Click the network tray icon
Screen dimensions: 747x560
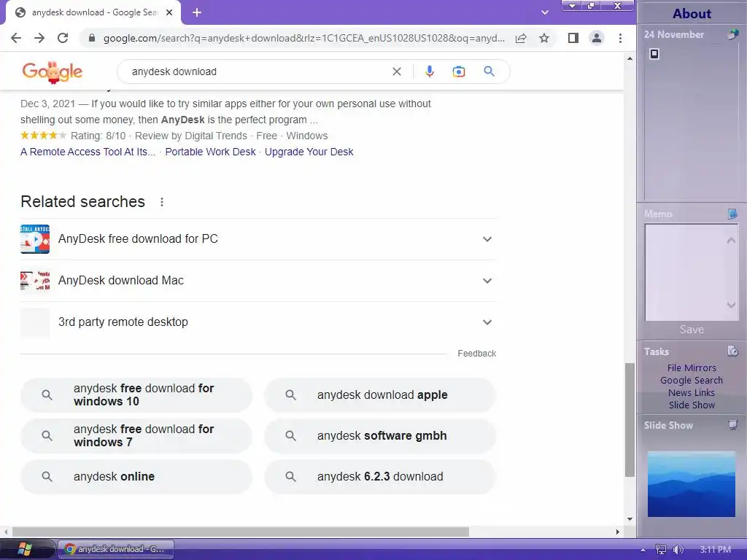pyautogui.click(x=661, y=550)
